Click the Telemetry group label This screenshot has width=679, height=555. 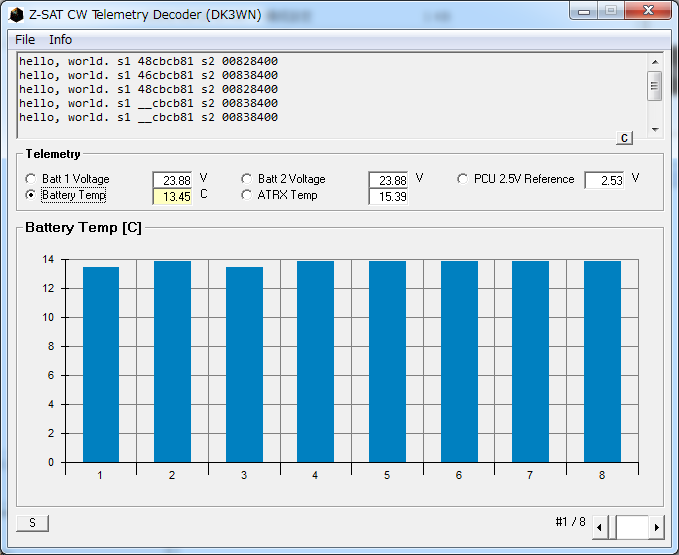point(53,154)
